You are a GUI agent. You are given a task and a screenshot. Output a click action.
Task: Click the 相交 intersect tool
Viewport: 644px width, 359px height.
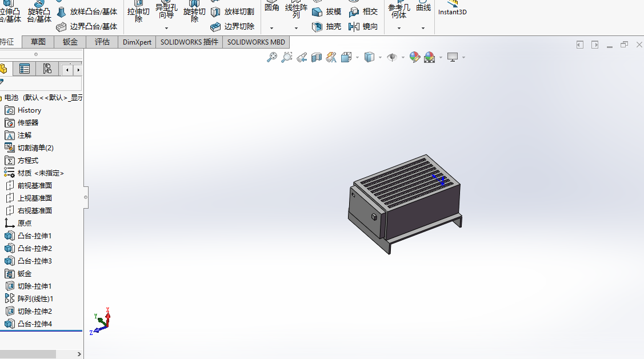[x=363, y=12]
